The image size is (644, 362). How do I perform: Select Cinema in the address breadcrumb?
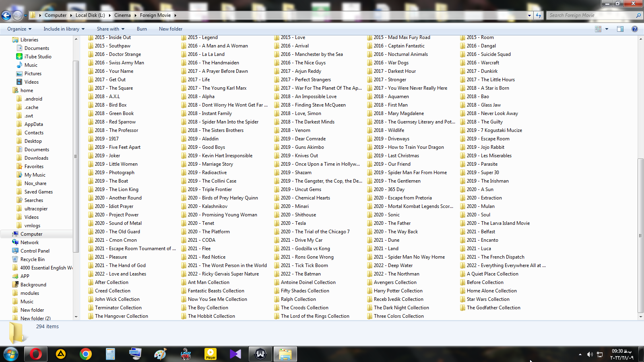122,15
